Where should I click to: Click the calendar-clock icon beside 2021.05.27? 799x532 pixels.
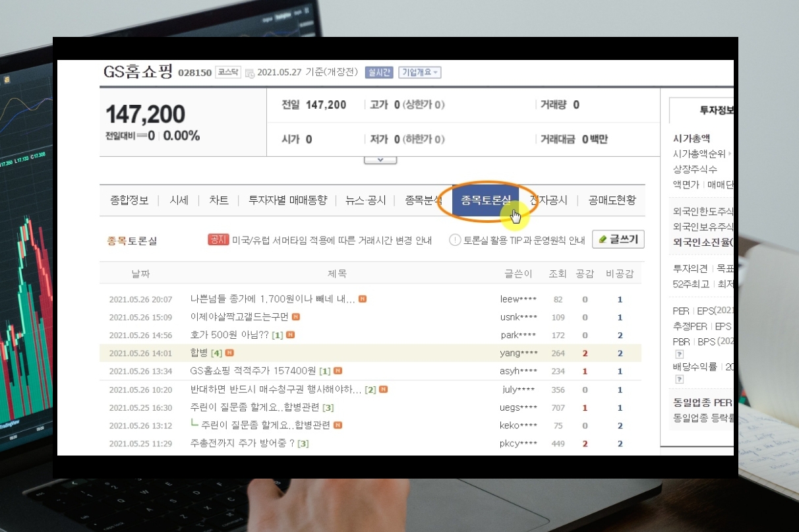250,73
